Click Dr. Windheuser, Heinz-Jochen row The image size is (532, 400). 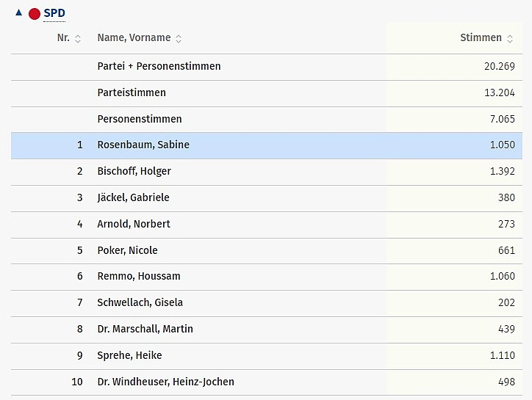pyautogui.click(x=165, y=382)
